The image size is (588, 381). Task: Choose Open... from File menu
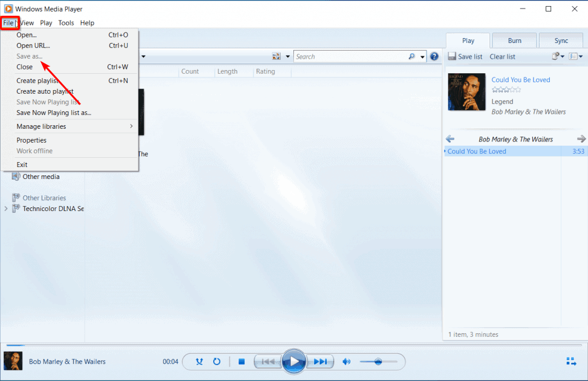pyautogui.click(x=70, y=35)
